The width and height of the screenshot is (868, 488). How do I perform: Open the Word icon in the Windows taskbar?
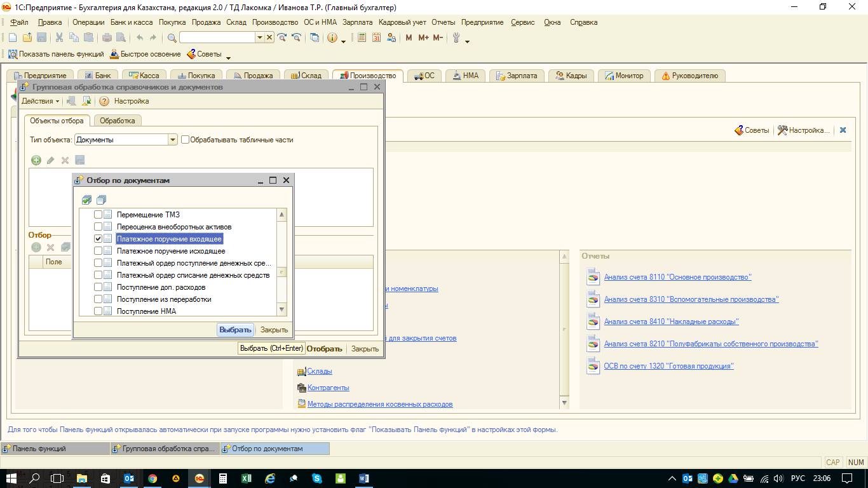pos(364,478)
